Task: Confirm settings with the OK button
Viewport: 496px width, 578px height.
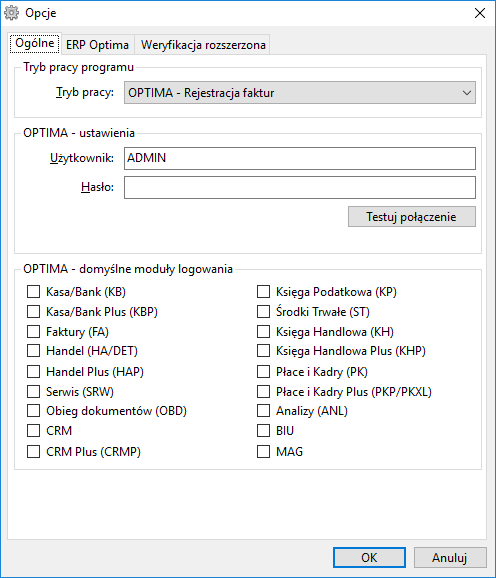Action: [x=369, y=557]
